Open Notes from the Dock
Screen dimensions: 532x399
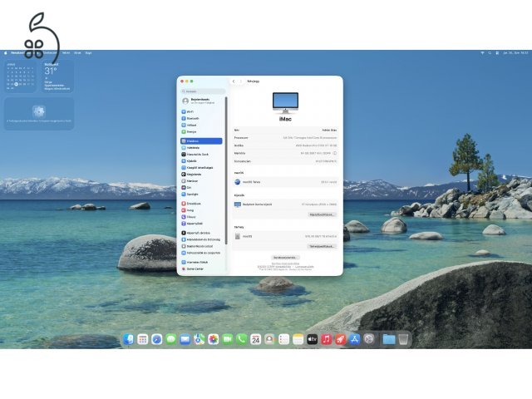click(x=298, y=339)
